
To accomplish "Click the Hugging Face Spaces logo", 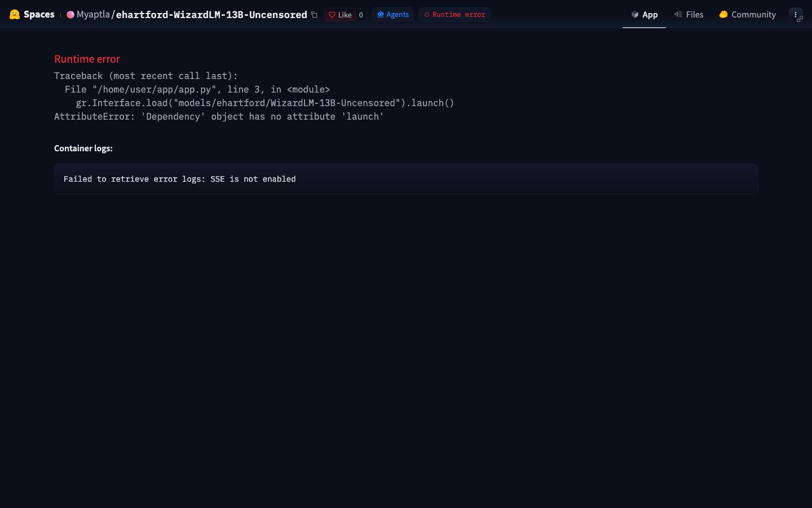I will pyautogui.click(x=15, y=15).
